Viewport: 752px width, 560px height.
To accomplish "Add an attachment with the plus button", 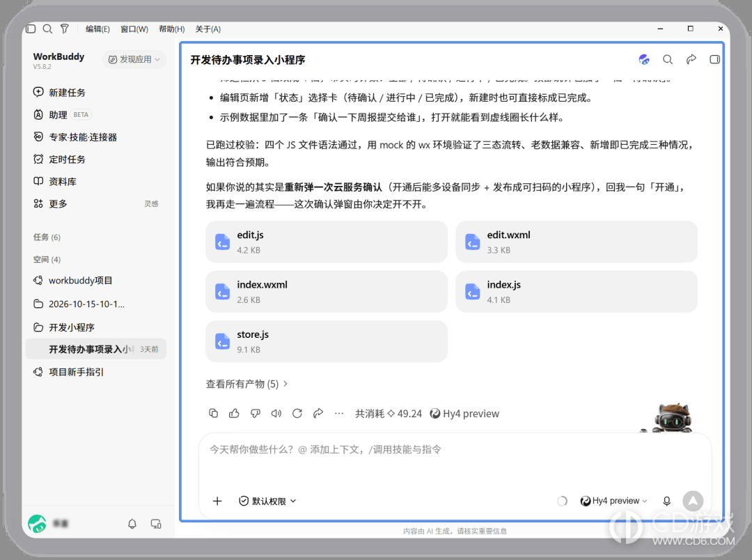I will point(217,501).
